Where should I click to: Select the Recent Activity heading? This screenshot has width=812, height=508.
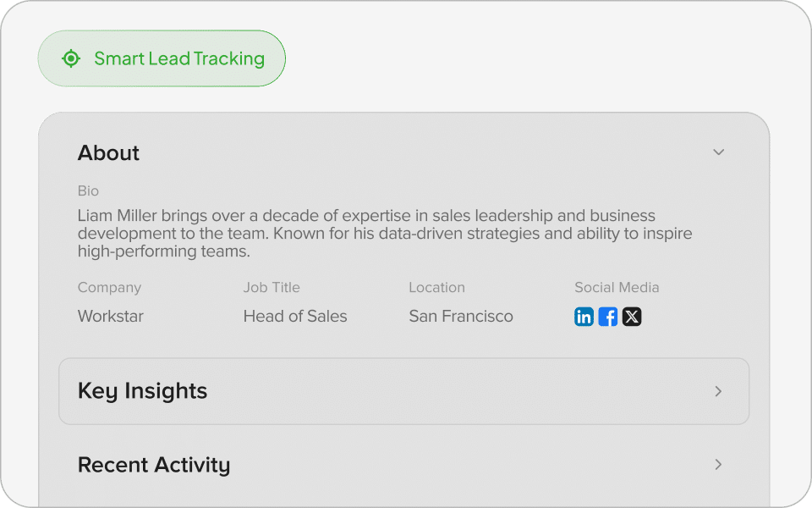[x=154, y=465]
